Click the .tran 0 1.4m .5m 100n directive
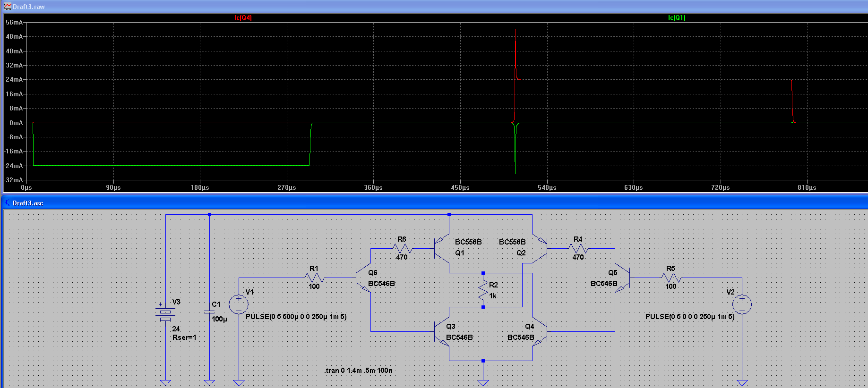 click(x=358, y=371)
